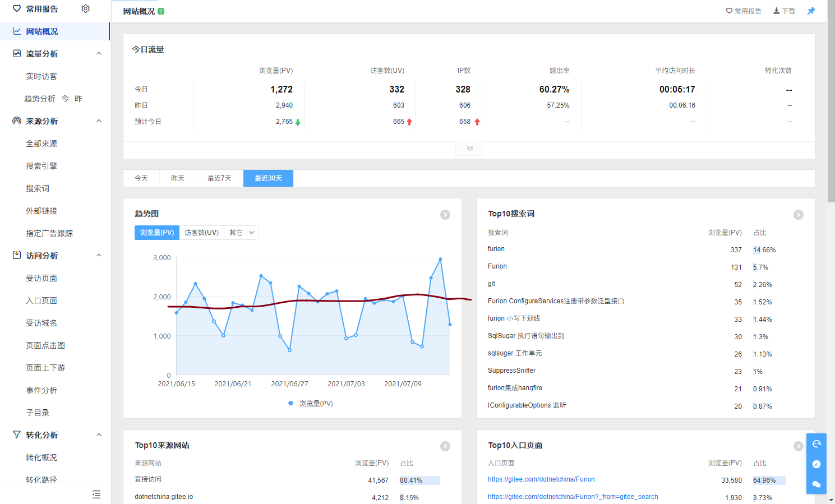Screen dimensions: 835x504
Task: Switch to the 今天 tab
Action: (141, 178)
